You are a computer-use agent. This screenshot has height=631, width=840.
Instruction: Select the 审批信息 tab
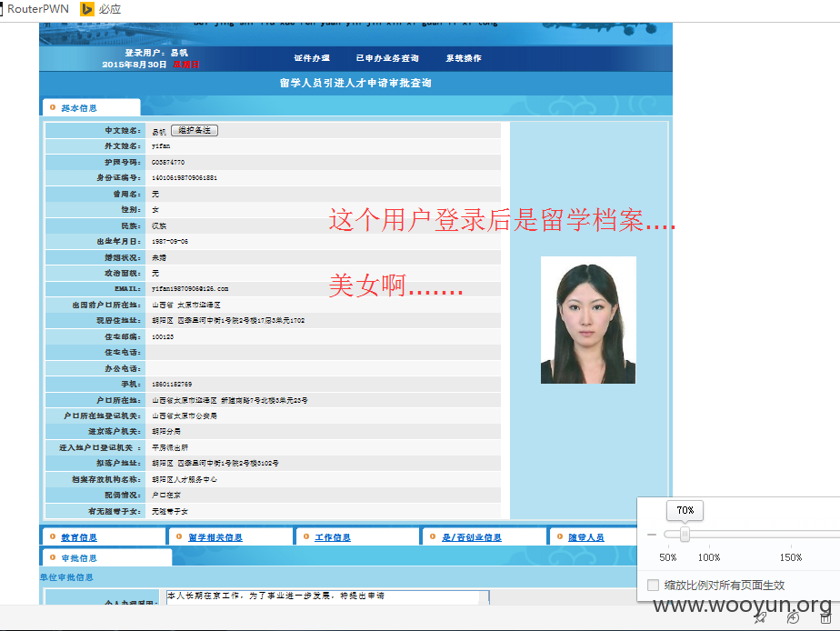(106, 557)
